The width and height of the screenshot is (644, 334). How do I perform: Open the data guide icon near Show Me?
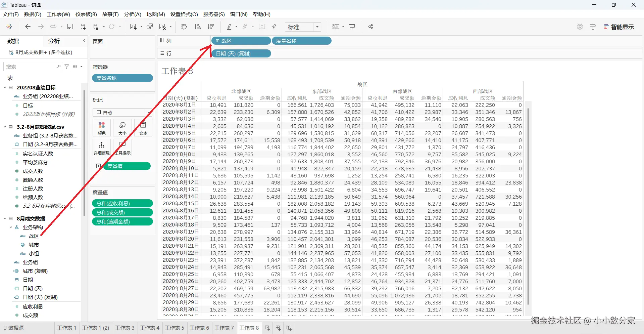[x=580, y=27]
